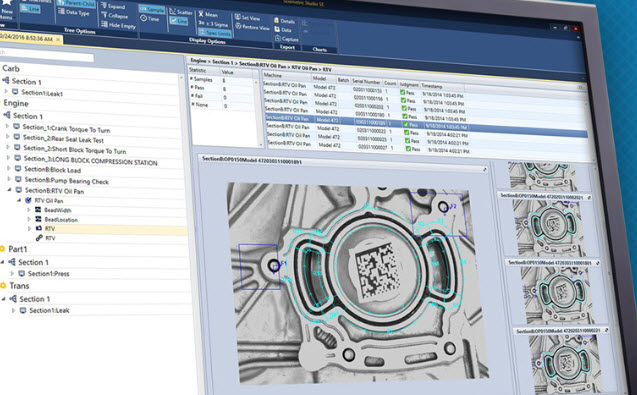Expand Section_3:LONG BLOCK COMPRESSION STATION node
This screenshot has width=637, height=395.
8,158
